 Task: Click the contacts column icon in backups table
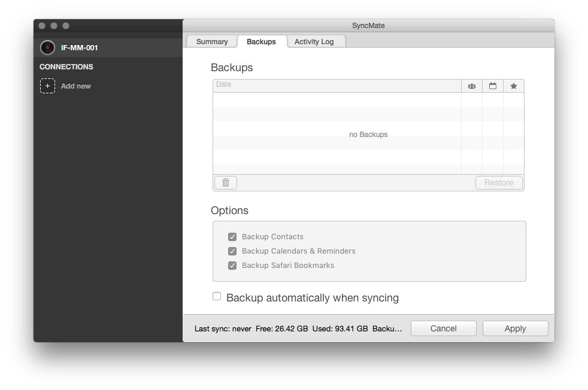click(x=472, y=86)
